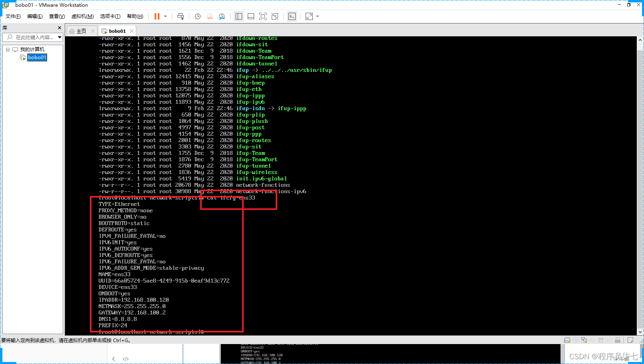Click the down arrow of the VM view scrollbar

640,332
